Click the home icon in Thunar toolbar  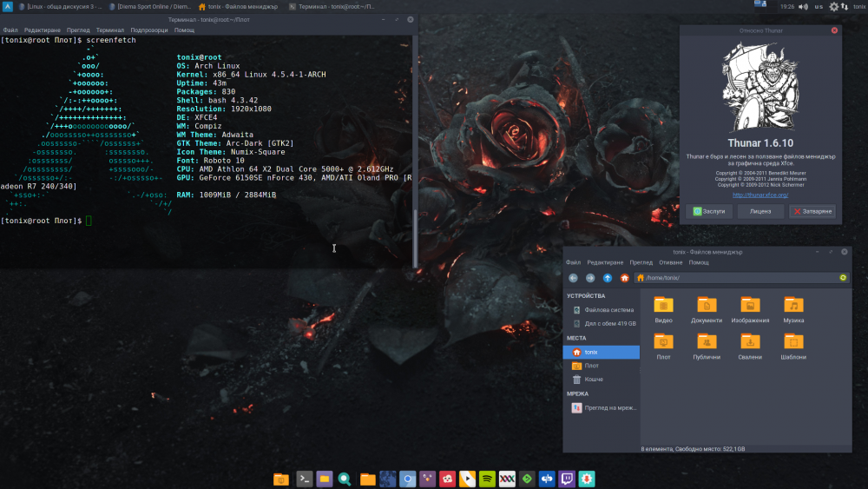624,278
